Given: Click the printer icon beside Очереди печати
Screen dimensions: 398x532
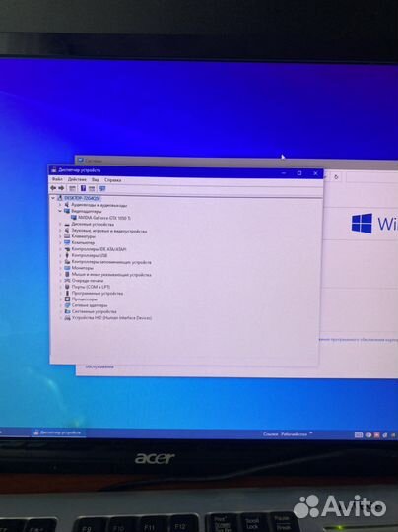Looking at the screenshot, I should coord(67,281).
